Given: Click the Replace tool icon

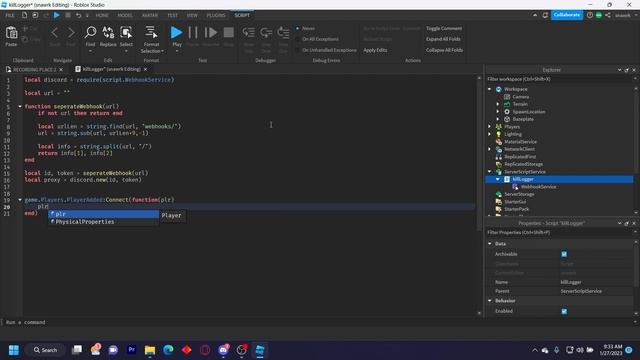Looking at the screenshot, I should click(x=108, y=33).
